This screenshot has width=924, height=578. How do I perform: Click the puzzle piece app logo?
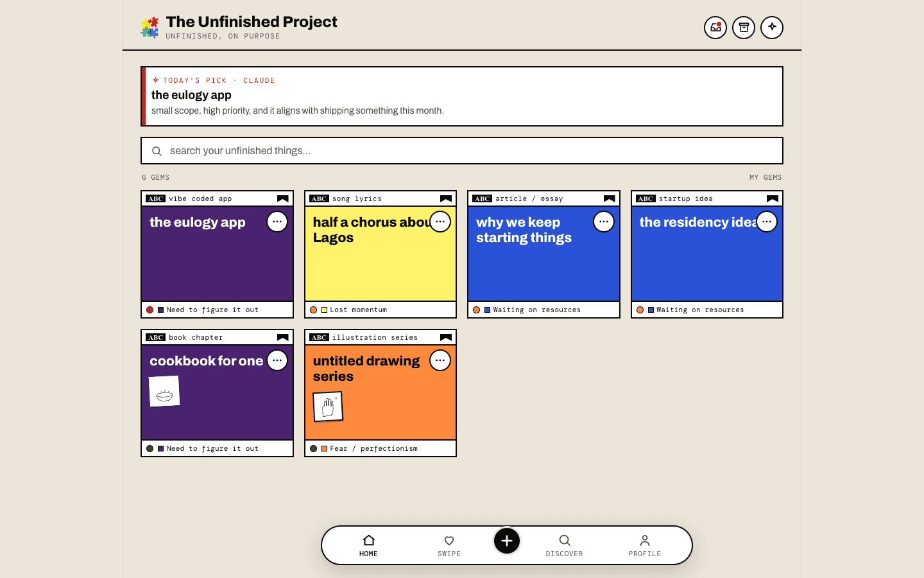[x=150, y=28]
